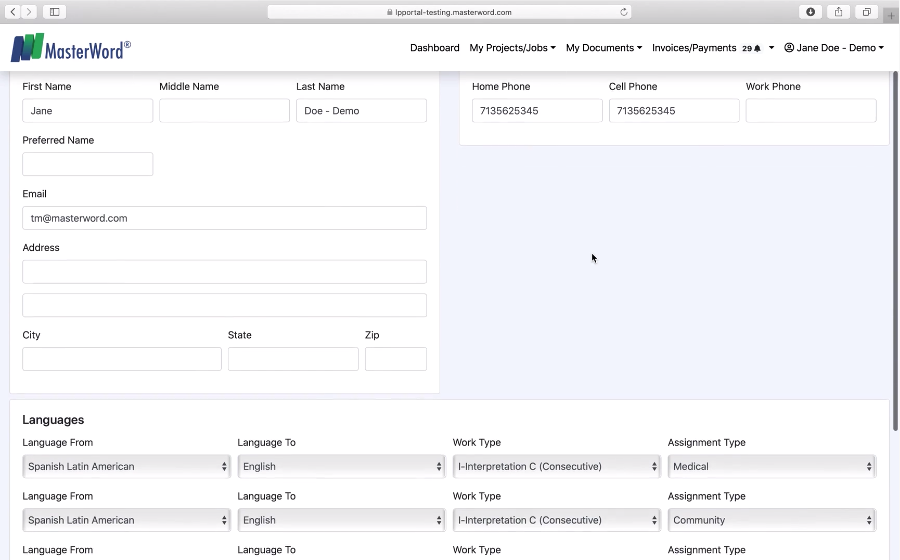Click the Email input field
900x560 pixels.
224,218
